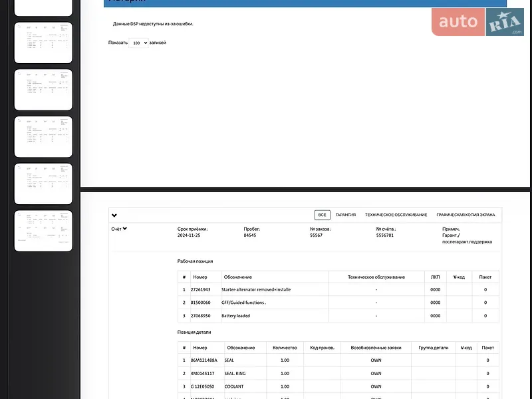532x399 pixels.
Task: Click the mileage value 84545
Action: pyautogui.click(x=250, y=235)
